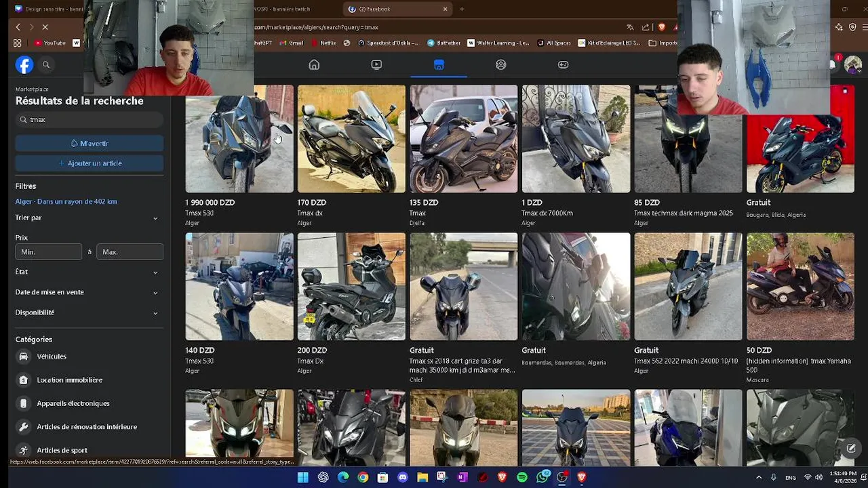Open the YouTube bookmark
This screenshot has height=488, width=868.
tap(50, 43)
